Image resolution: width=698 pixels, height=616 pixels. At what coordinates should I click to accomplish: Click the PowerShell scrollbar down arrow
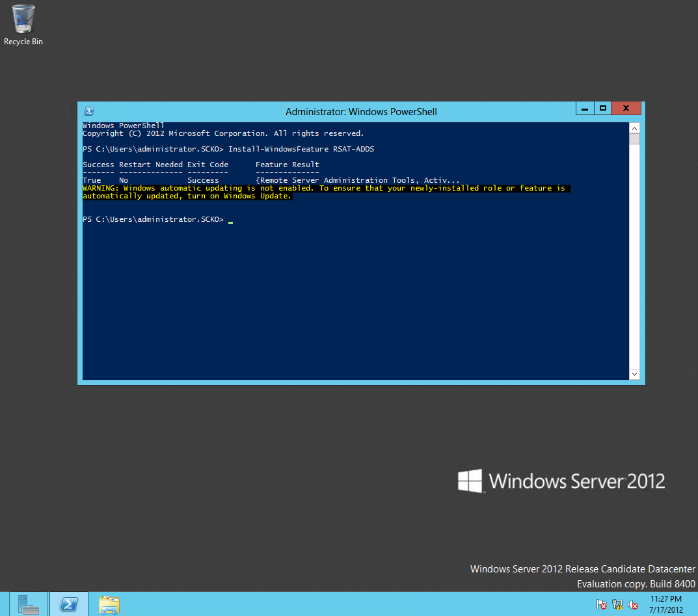pyautogui.click(x=634, y=374)
